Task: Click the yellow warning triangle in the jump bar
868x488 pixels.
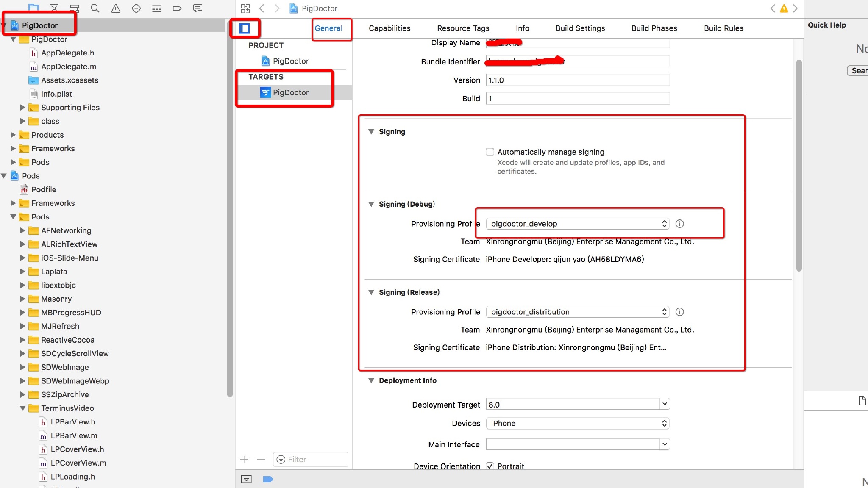Action: (x=784, y=8)
